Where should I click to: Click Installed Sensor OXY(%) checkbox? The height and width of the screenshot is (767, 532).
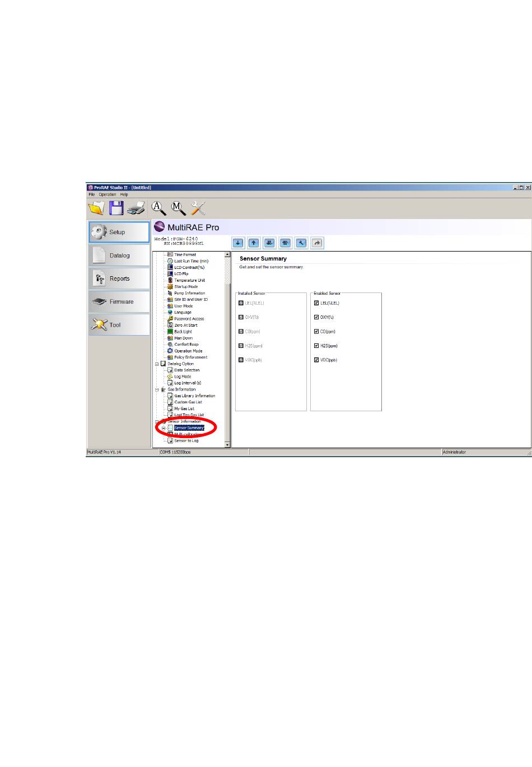pos(241,317)
